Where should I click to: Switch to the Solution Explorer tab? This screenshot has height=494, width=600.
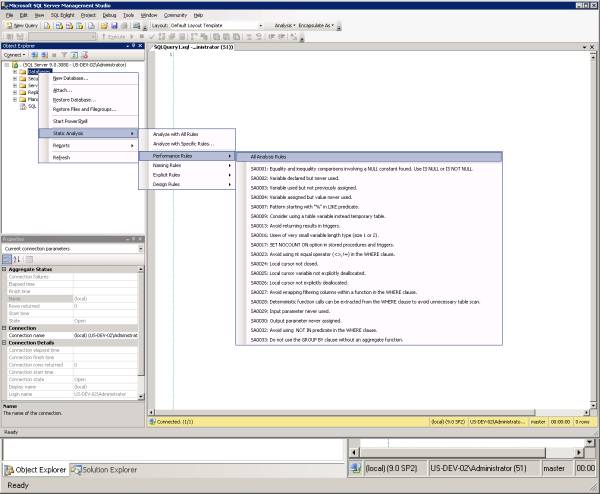click(104, 470)
